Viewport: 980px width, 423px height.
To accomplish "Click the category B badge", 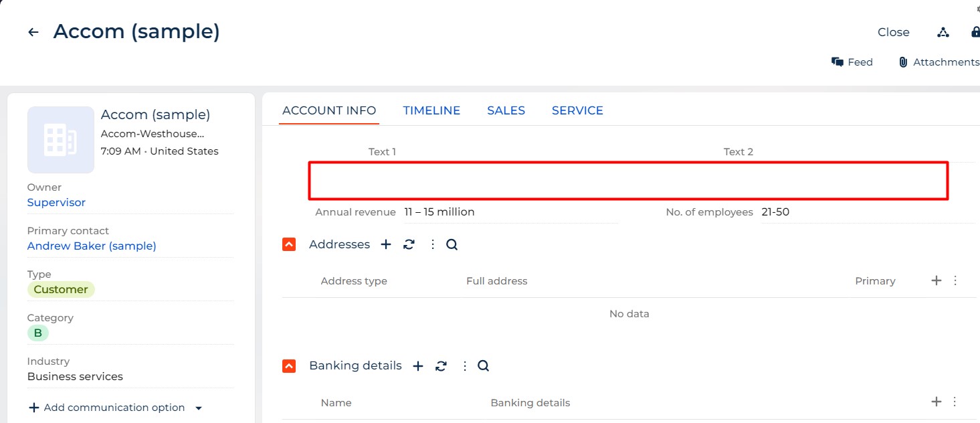I will click(x=38, y=333).
